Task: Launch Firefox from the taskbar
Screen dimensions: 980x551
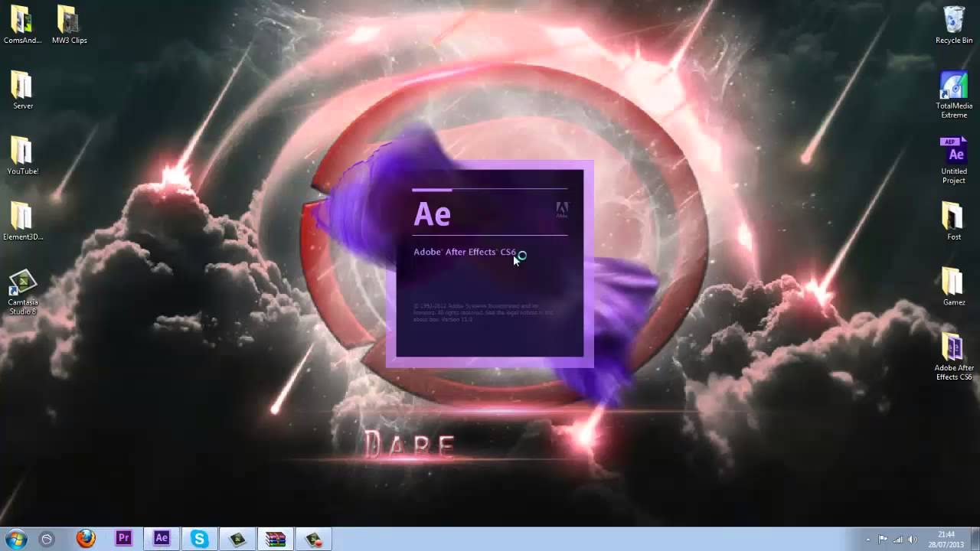Action: pyautogui.click(x=86, y=539)
